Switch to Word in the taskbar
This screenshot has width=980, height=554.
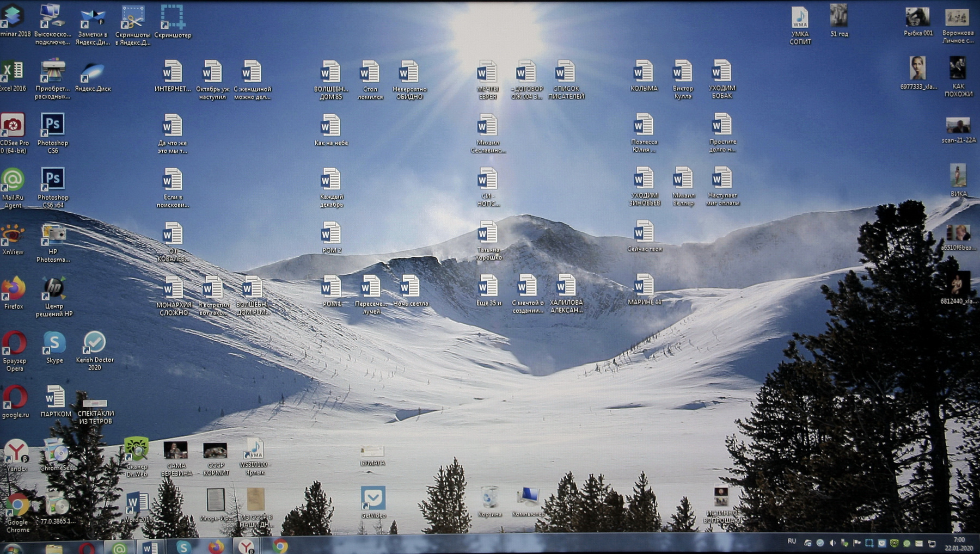(x=150, y=547)
